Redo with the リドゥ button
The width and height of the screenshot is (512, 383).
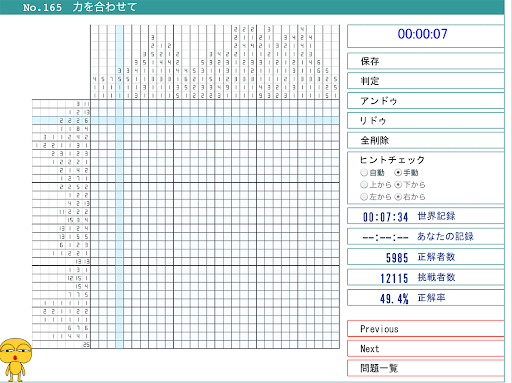point(426,120)
